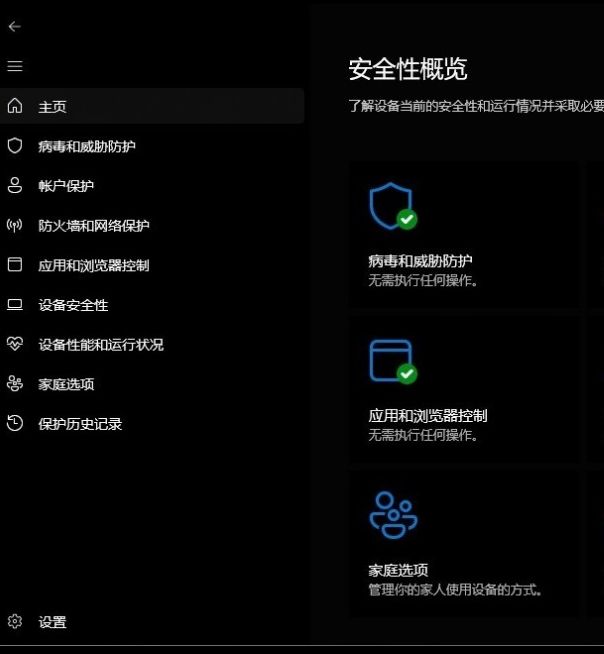Click the large browser window icon card
Viewport: 604px width, 654px height.
(393, 362)
